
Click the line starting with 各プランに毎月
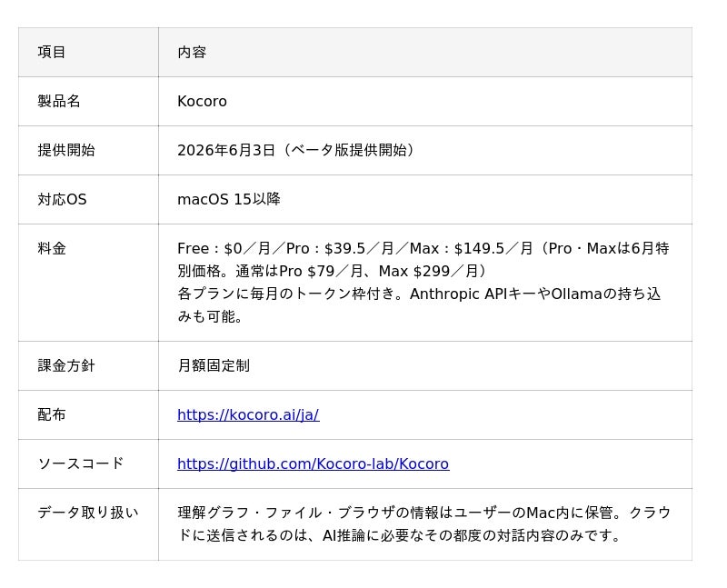[419, 294]
